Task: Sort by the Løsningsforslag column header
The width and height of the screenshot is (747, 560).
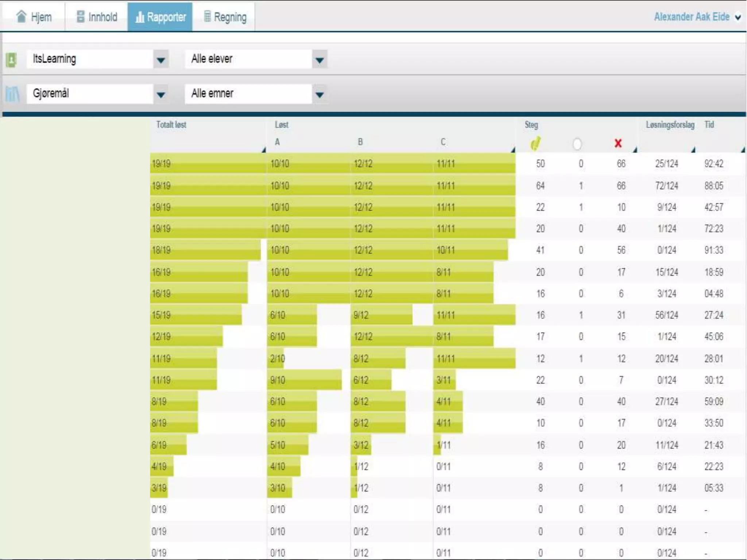Action: pyautogui.click(x=670, y=125)
